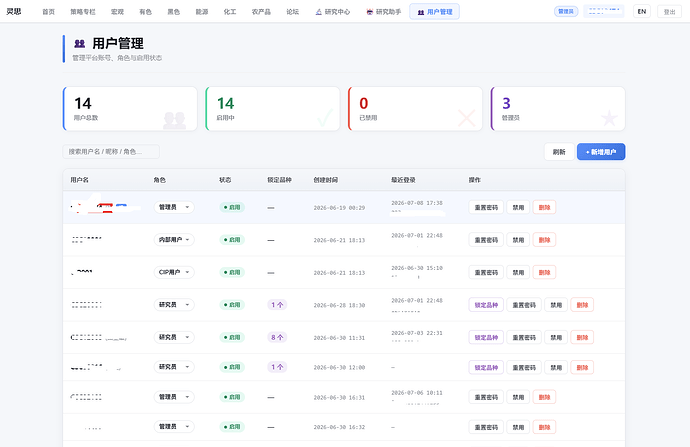Viewport: 690px width, 447px height.
Task: Open the 研究助手 nav item with robot icon
Action: (384, 12)
